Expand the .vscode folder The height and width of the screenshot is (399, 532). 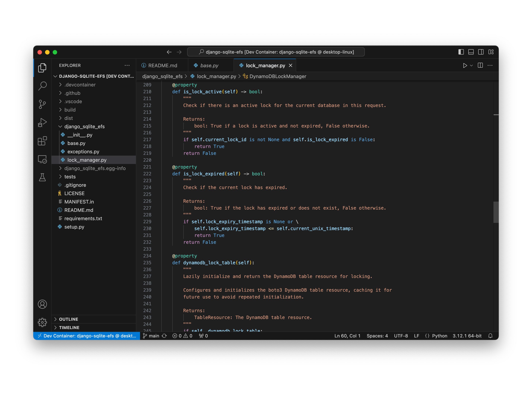point(94,101)
